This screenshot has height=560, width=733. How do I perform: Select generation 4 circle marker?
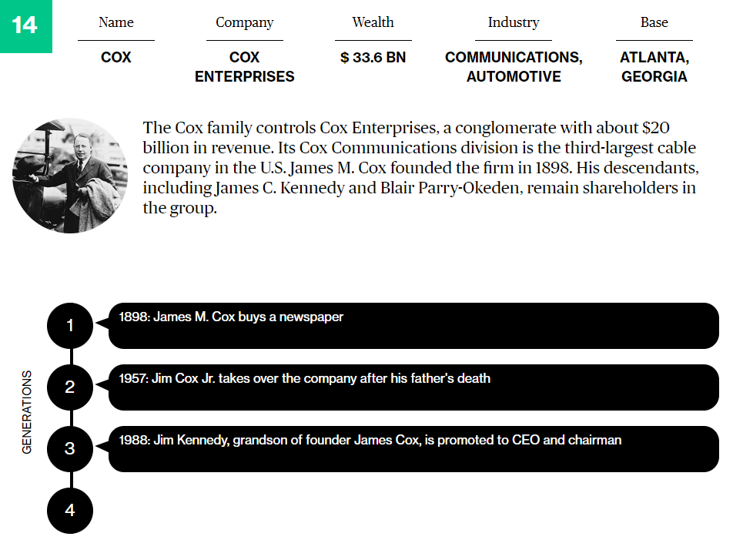70,510
